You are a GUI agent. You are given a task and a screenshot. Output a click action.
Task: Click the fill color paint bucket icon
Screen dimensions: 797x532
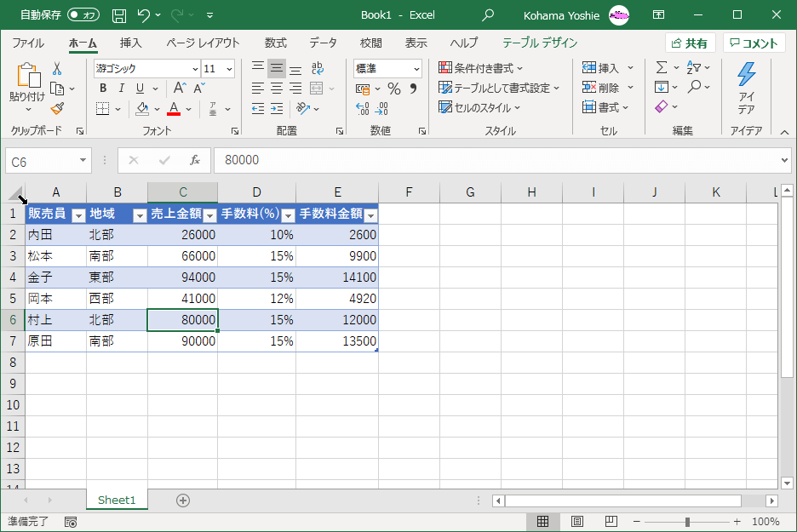tap(142, 109)
